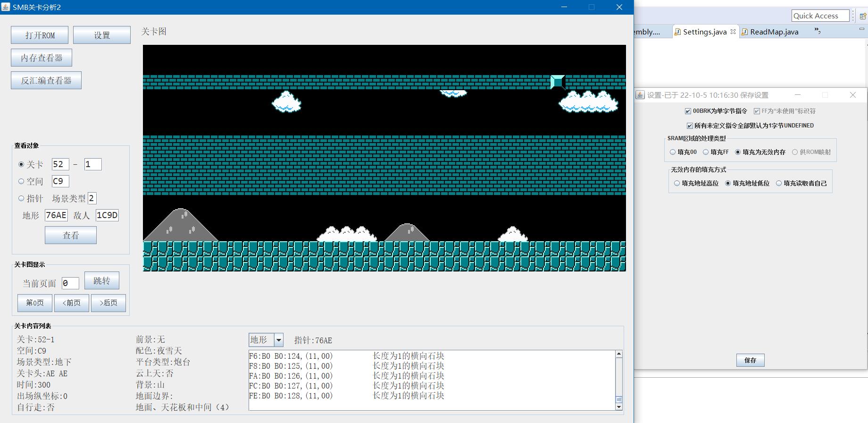868x423 pixels.
Task: Click the 打开ROM button
Action: 40,35
